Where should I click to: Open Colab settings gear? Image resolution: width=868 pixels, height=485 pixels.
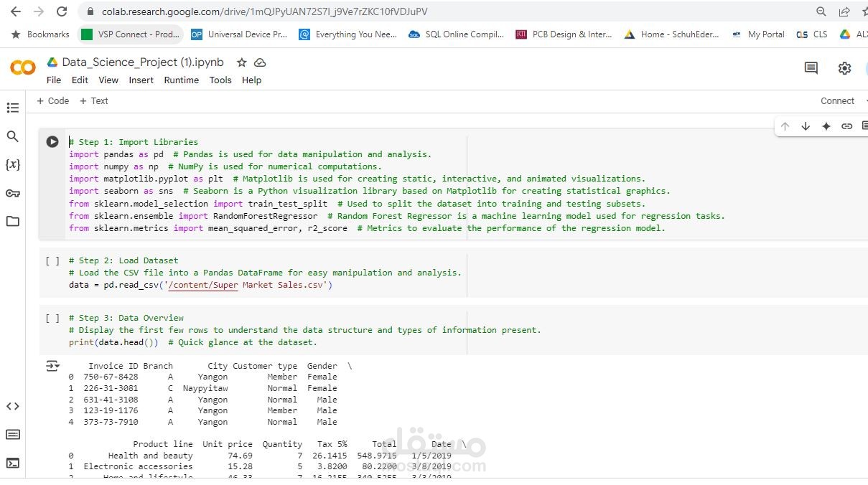coord(845,68)
